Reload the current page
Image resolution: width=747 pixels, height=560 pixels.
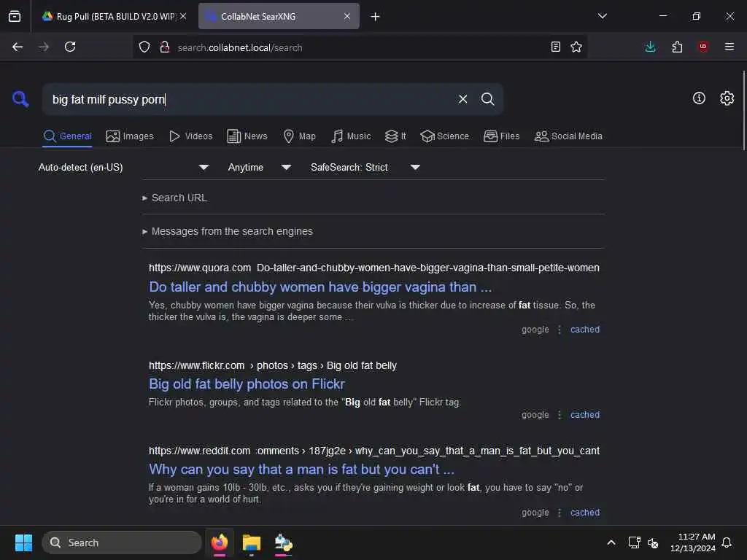pos(70,47)
